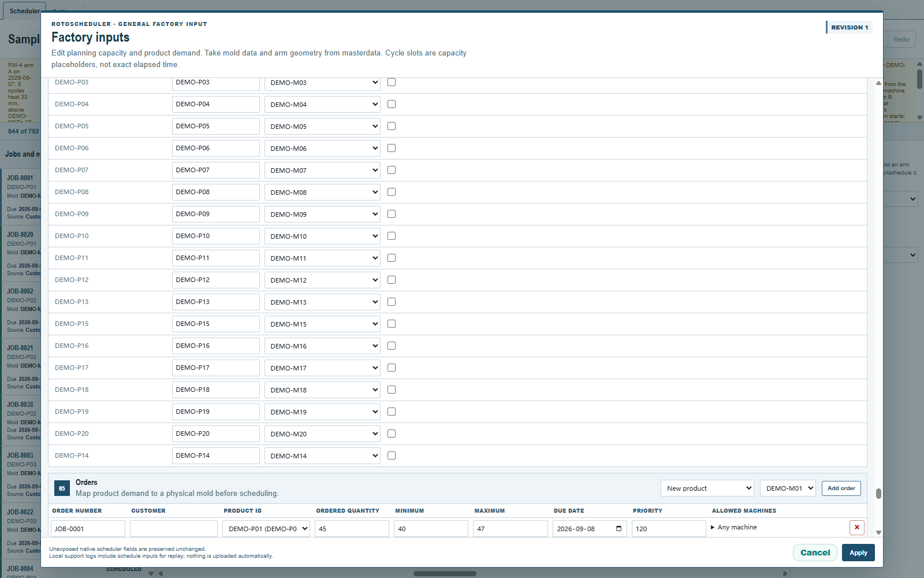Image resolution: width=924 pixels, height=578 pixels.
Task: Click the bottom timeline scroll-left arrow
Action: click(x=161, y=573)
